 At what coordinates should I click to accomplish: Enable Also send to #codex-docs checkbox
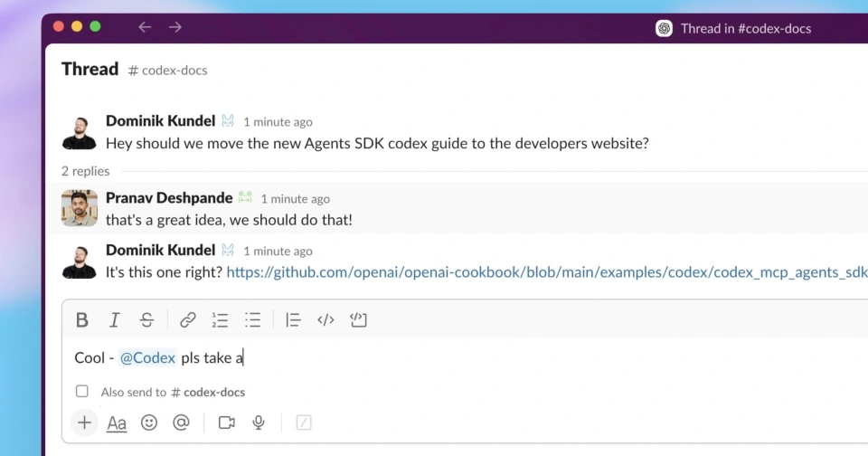82,392
